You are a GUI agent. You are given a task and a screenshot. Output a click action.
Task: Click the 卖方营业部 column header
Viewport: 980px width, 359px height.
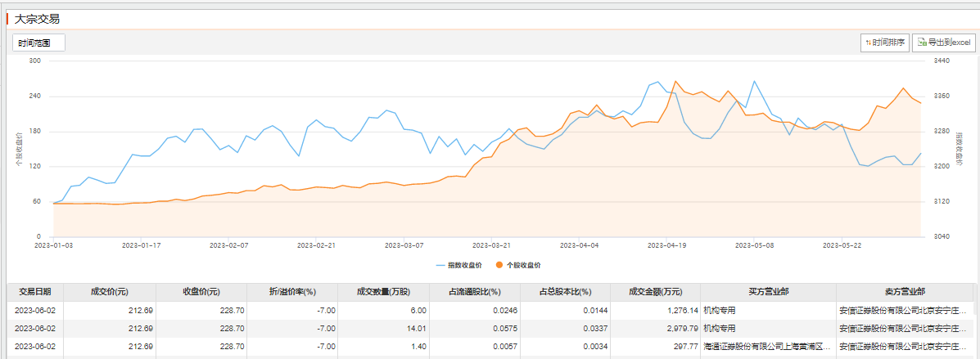905,292
